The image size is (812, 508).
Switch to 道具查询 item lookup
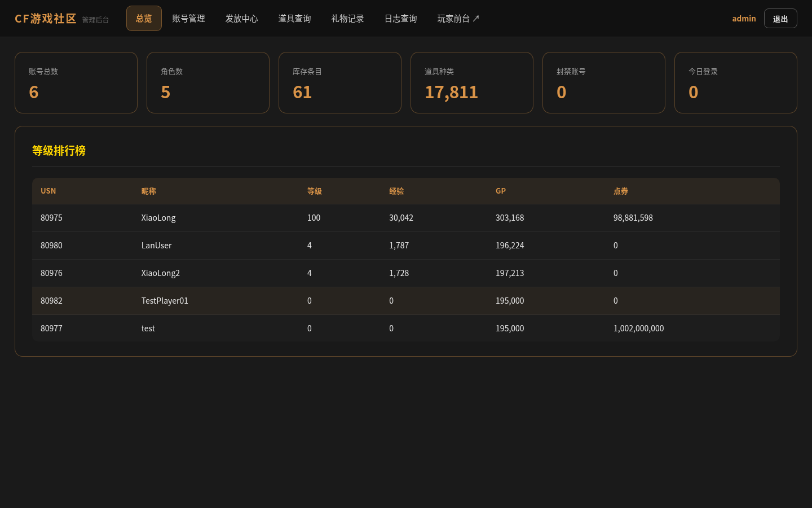pyautogui.click(x=294, y=19)
